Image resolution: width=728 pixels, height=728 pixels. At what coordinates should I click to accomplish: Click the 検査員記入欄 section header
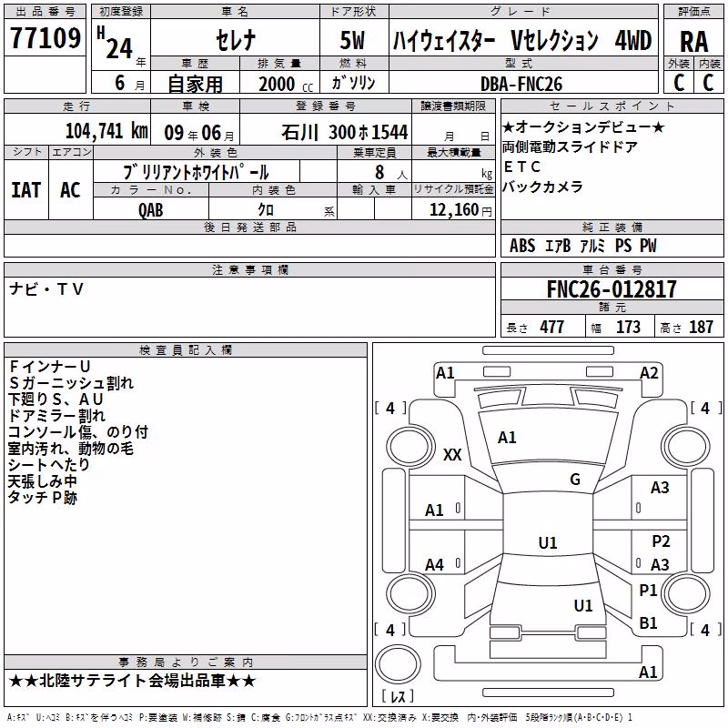pos(186,350)
